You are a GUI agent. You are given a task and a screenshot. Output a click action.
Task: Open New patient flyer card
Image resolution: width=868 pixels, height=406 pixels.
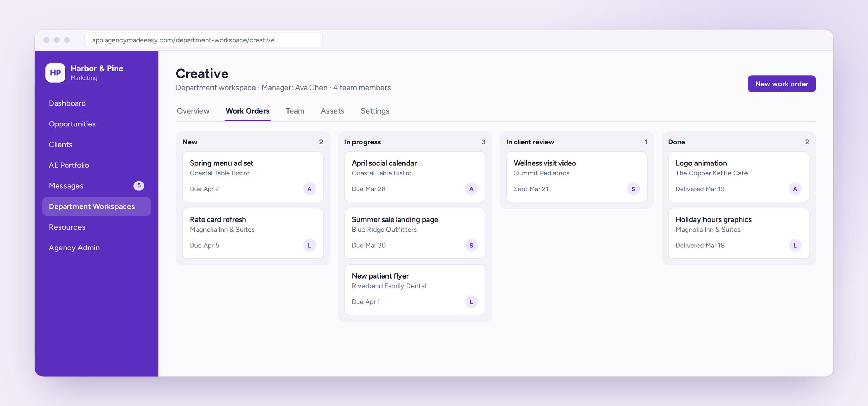pos(415,290)
